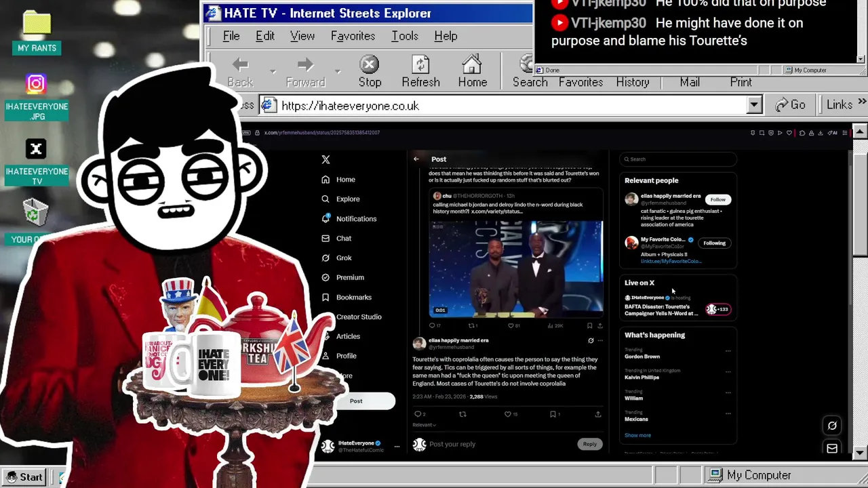Click the page scrollbar up arrow

click(x=860, y=131)
